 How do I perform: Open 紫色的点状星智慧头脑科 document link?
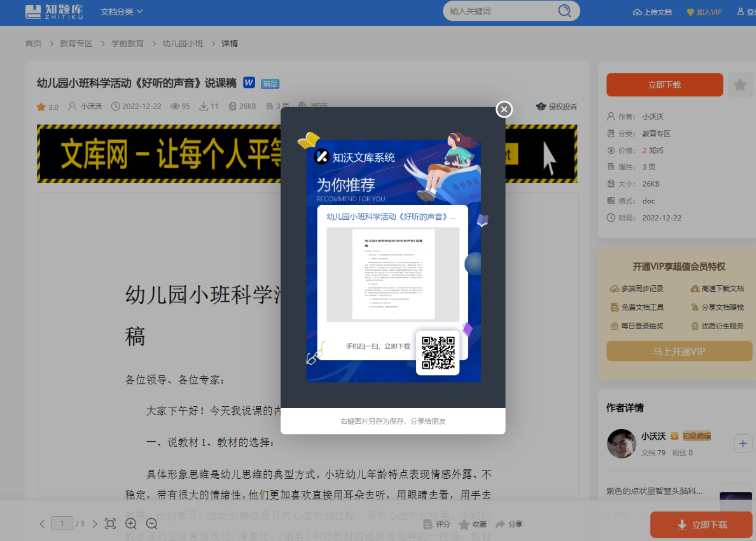(654, 491)
